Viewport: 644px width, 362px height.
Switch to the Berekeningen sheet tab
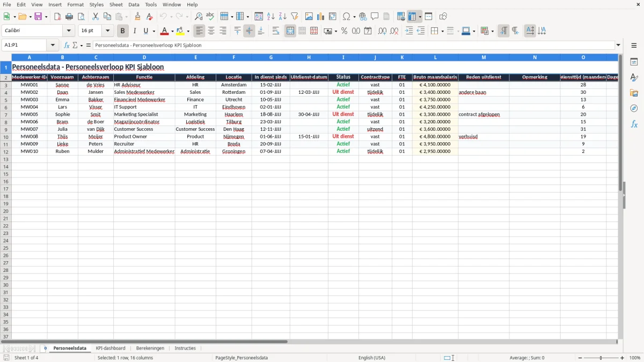(x=150, y=349)
